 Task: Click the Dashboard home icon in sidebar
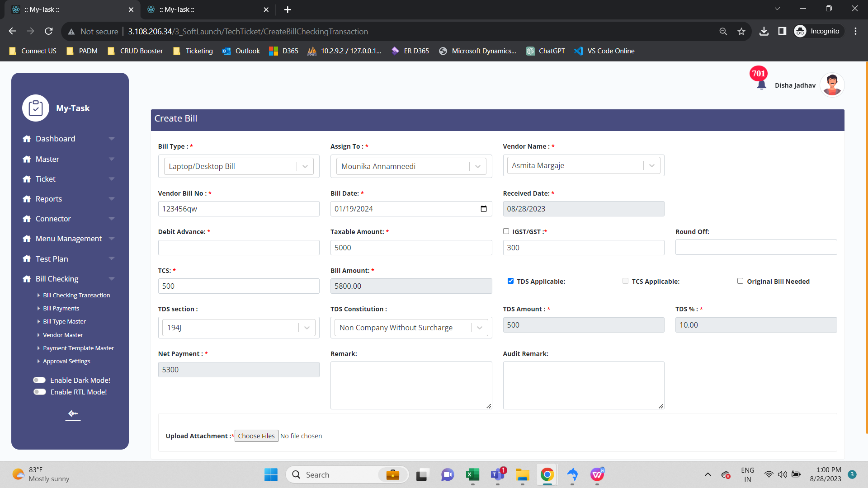[27, 139]
